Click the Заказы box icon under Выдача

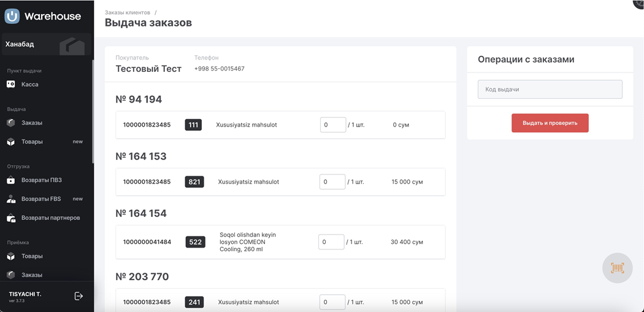pyautogui.click(x=11, y=123)
